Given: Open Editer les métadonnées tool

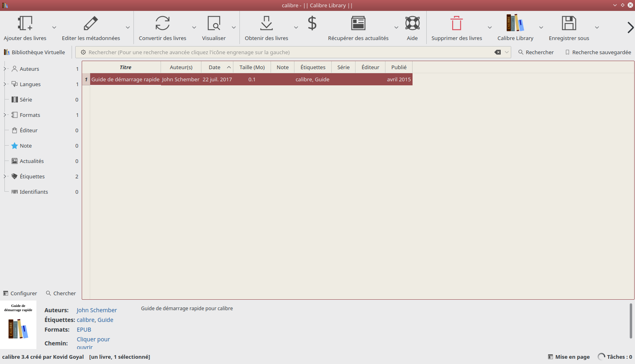Looking at the screenshot, I should point(91,23).
